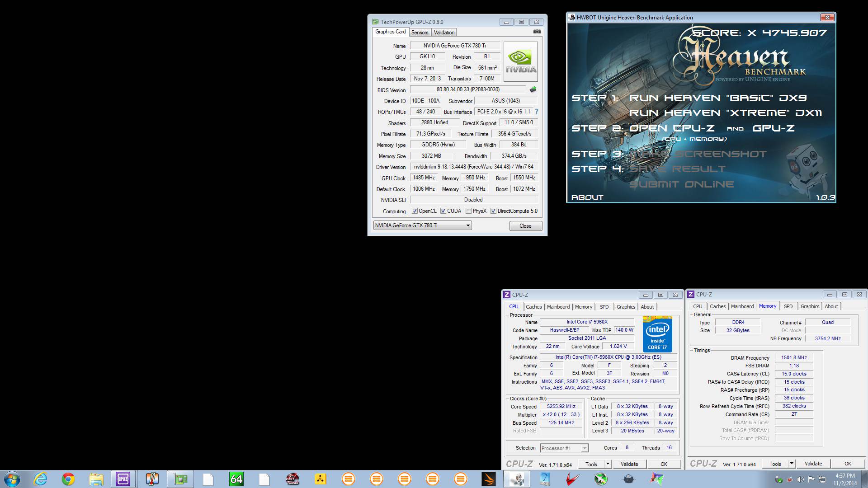Click Validate in the right CPU-Z window
Viewport: 868px width, 488px height.
[813, 464]
